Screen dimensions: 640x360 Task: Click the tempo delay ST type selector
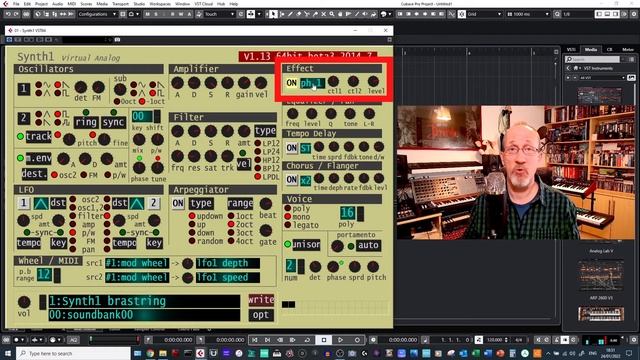pos(305,148)
